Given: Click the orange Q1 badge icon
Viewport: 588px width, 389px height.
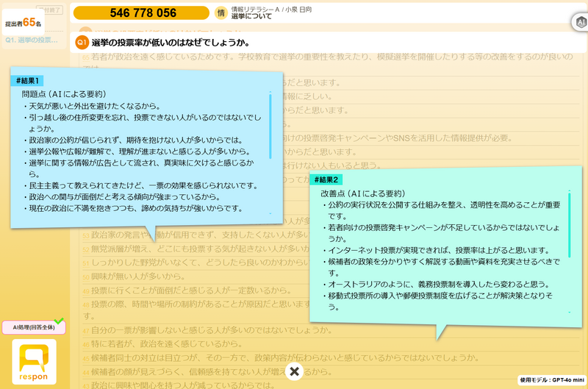Looking at the screenshot, I should click(82, 43).
